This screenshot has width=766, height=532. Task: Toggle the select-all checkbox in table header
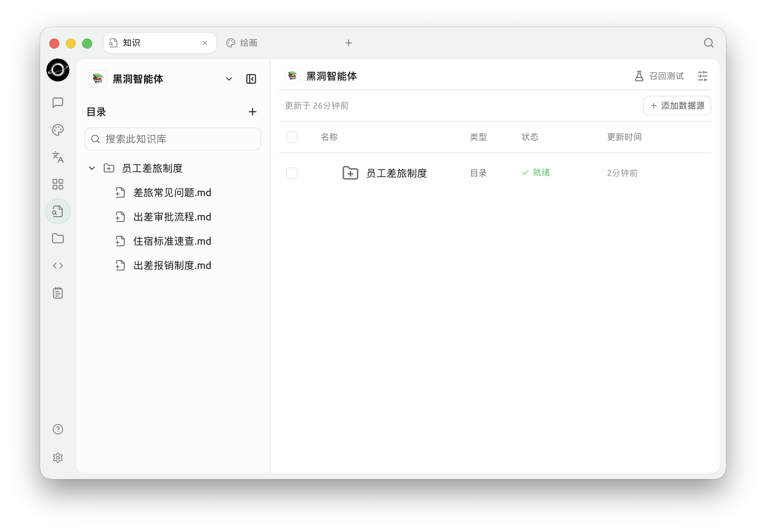pyautogui.click(x=292, y=137)
